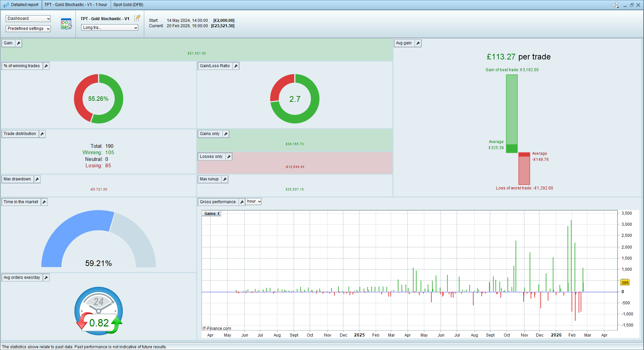This screenshot has height=350, width=644.
Task: Select the TPT - Gold Stochastic 1 hour tab
Action: point(75,5)
